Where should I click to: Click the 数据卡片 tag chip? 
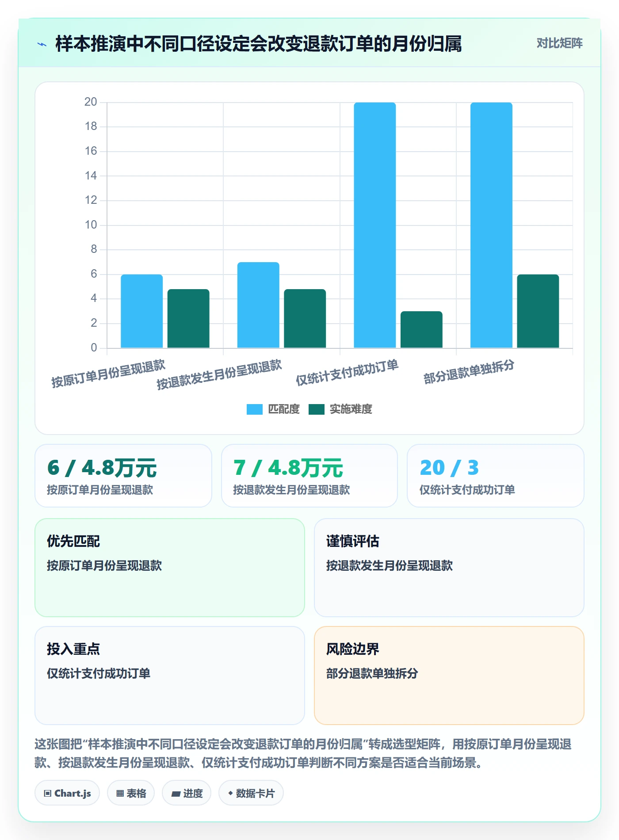[x=251, y=793]
